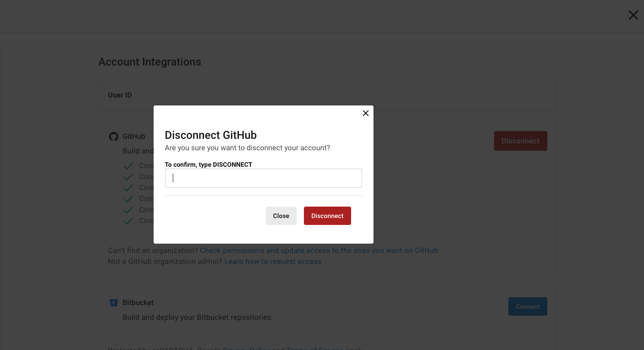
Task: Click the User ID row label
Action: coord(120,95)
